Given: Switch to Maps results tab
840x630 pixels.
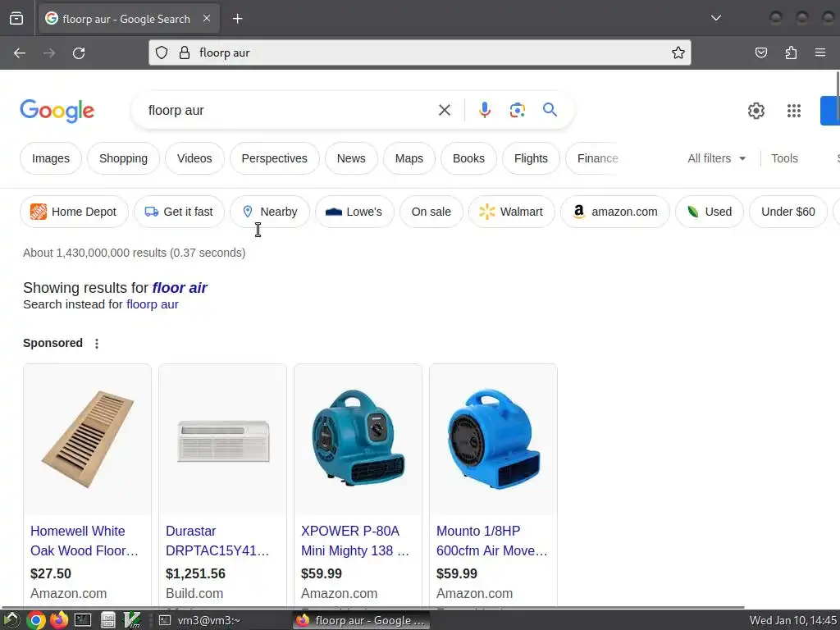Looking at the screenshot, I should coord(409,158).
